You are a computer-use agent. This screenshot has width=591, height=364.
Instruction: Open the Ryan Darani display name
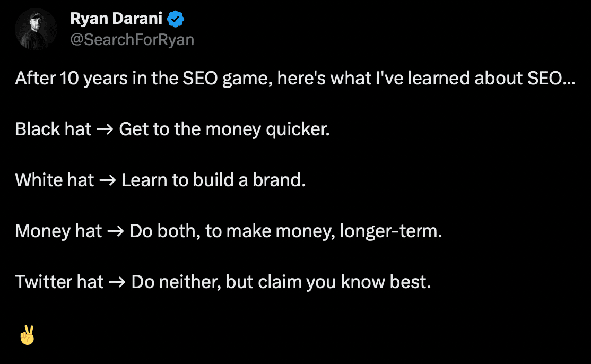coord(117,19)
